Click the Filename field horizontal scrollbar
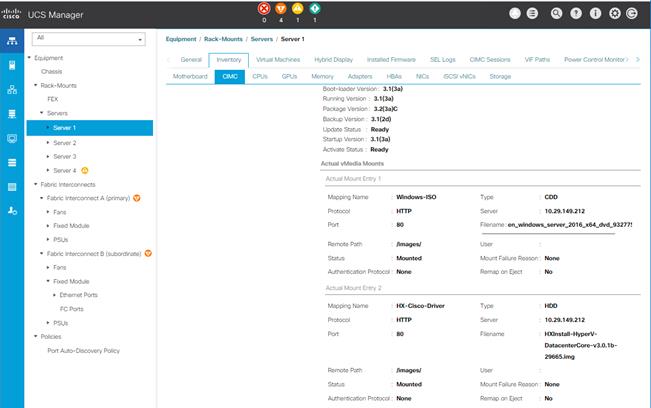The height and width of the screenshot is (408, 651). (549, 233)
